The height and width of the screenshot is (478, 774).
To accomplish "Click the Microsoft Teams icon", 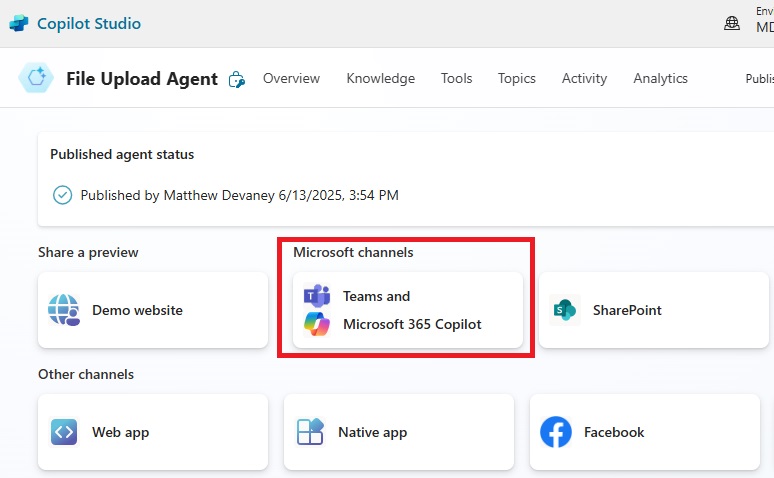I will tap(316, 296).
